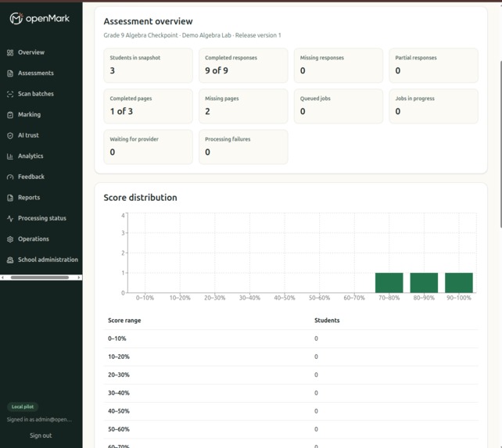Click the Analytics bar chart icon

(10, 156)
